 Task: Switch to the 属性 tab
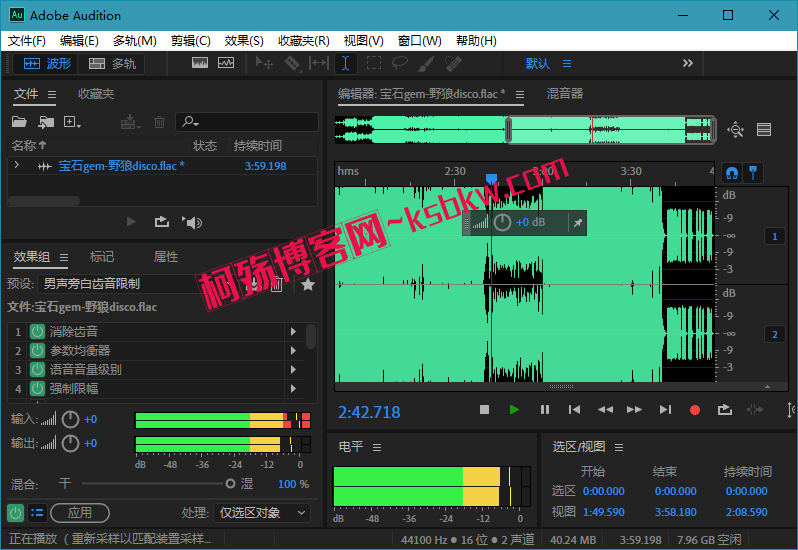pyautogui.click(x=166, y=256)
